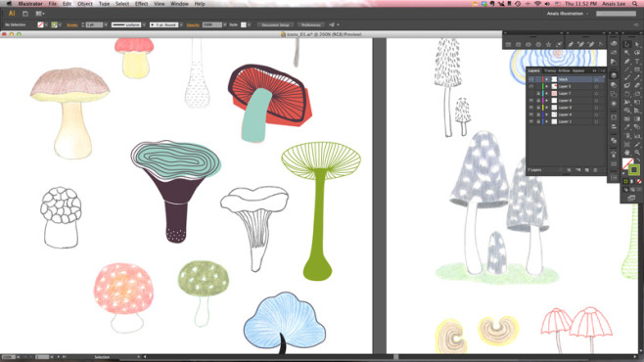
Task: Open the File menu
Action: pyautogui.click(x=53, y=4)
